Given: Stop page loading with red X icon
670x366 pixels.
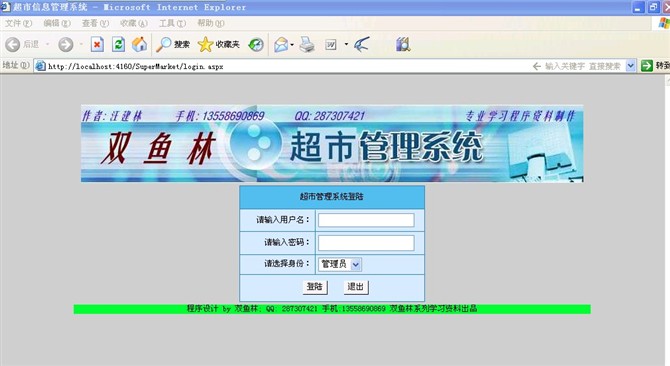Looking at the screenshot, I should (x=97, y=44).
